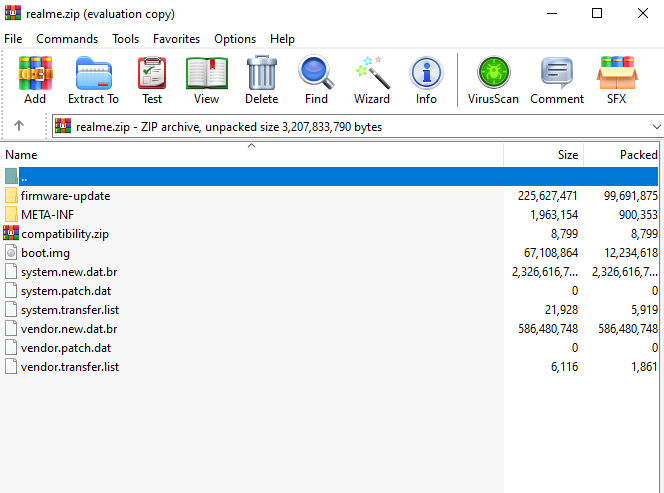This screenshot has width=664, height=493.
Task: Click the WinRAR title bar icon
Action: [13, 13]
